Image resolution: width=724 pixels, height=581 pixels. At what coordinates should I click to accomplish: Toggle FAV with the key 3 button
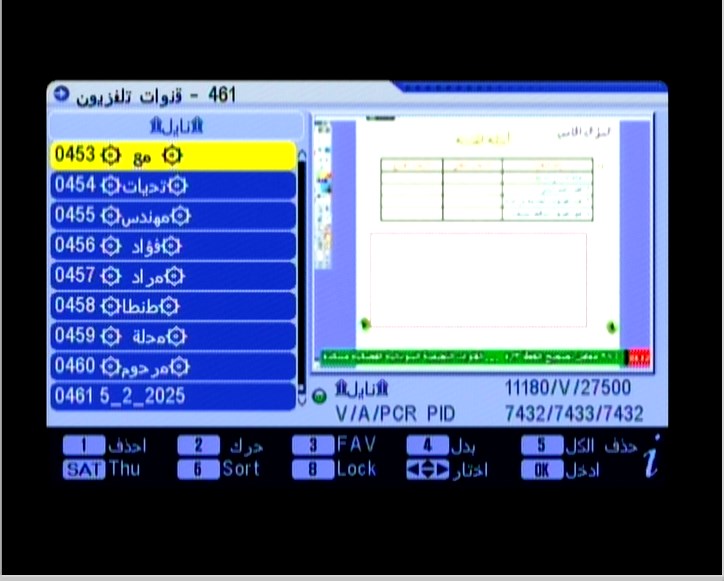point(312,447)
